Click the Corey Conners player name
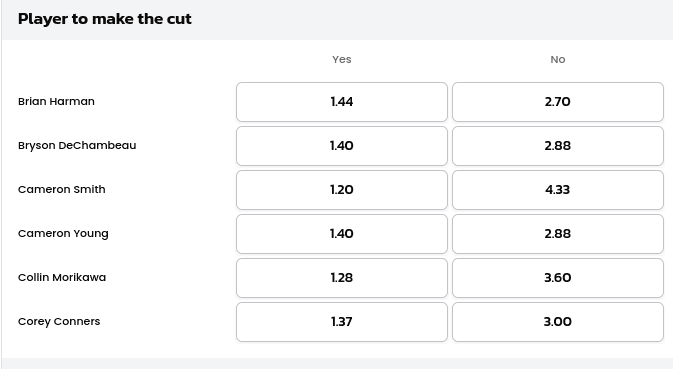 (x=59, y=322)
